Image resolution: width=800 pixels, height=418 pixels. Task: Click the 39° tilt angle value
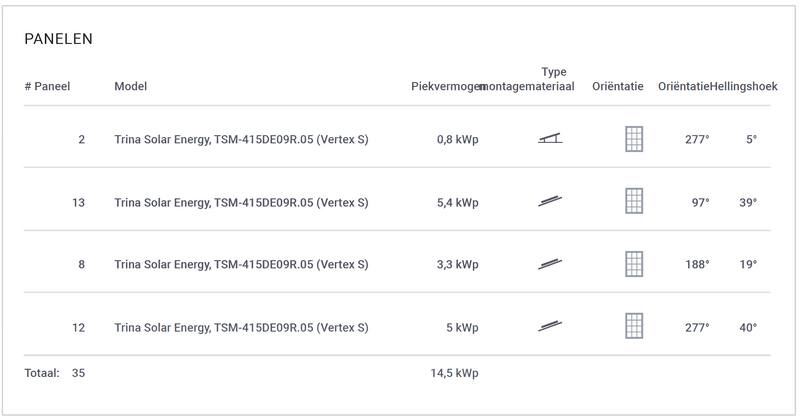[748, 202]
